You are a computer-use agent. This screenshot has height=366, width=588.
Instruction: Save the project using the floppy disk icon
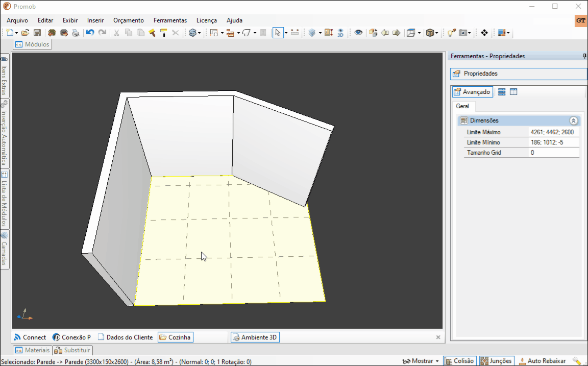37,33
